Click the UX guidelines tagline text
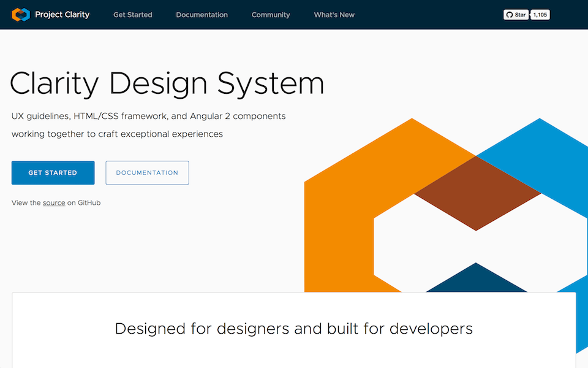This screenshot has height=368, width=588. 148,117
